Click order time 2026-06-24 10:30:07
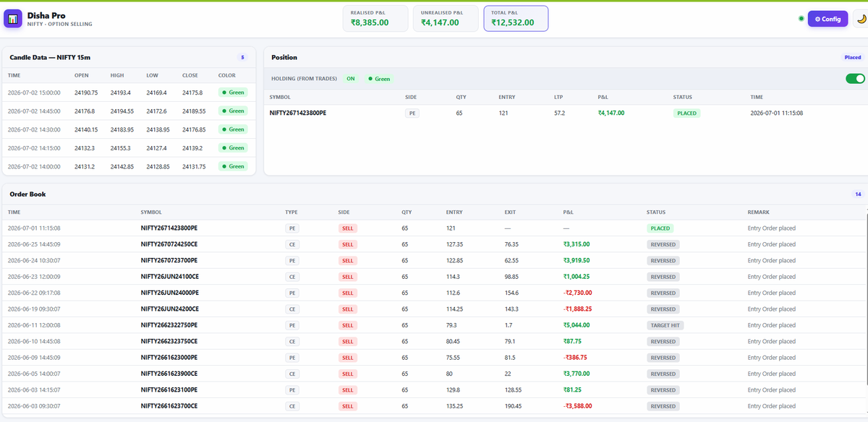This screenshot has width=868, height=422. click(34, 261)
